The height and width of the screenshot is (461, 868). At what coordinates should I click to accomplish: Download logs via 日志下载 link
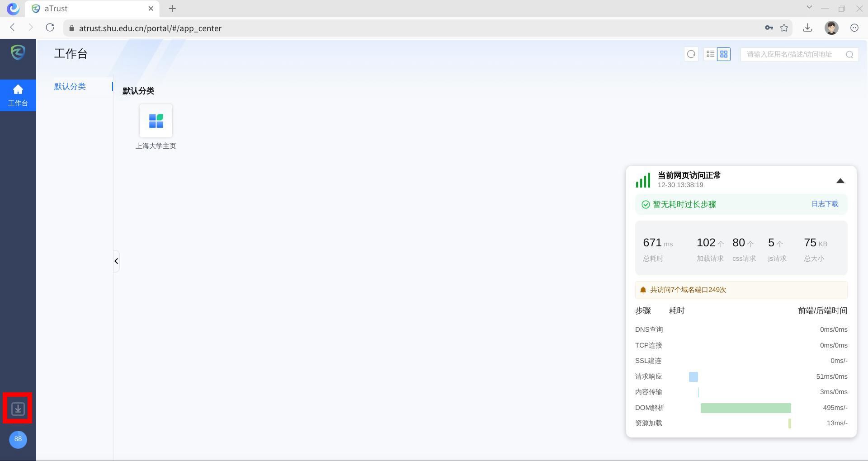point(825,204)
